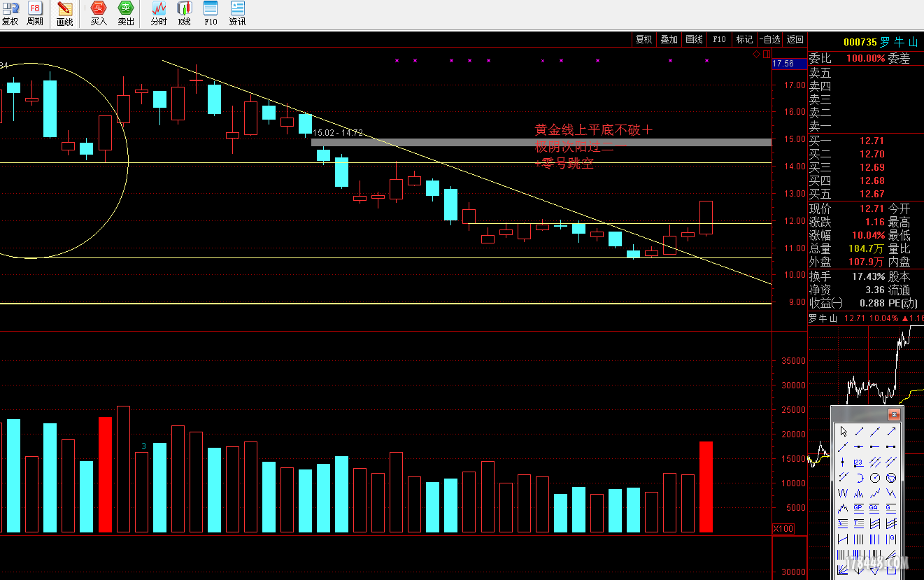
Task: Select the parallel lines drawing tool
Action: pos(875,462)
